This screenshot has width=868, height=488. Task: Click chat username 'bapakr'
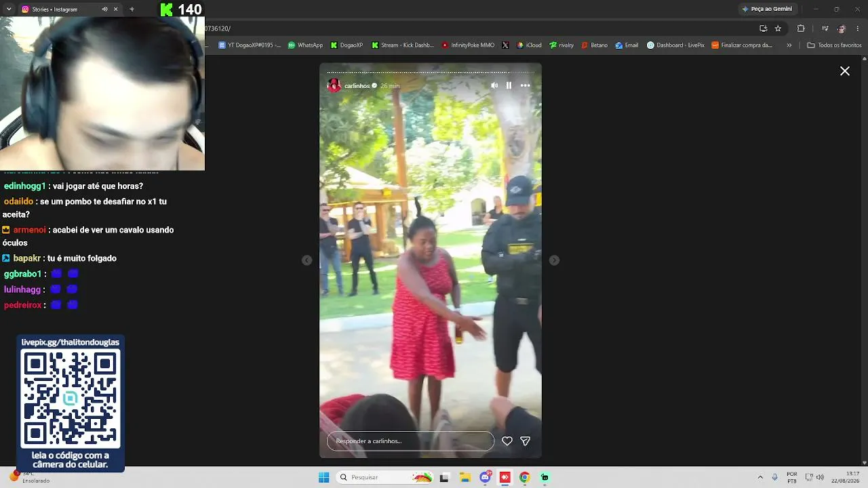(x=27, y=259)
